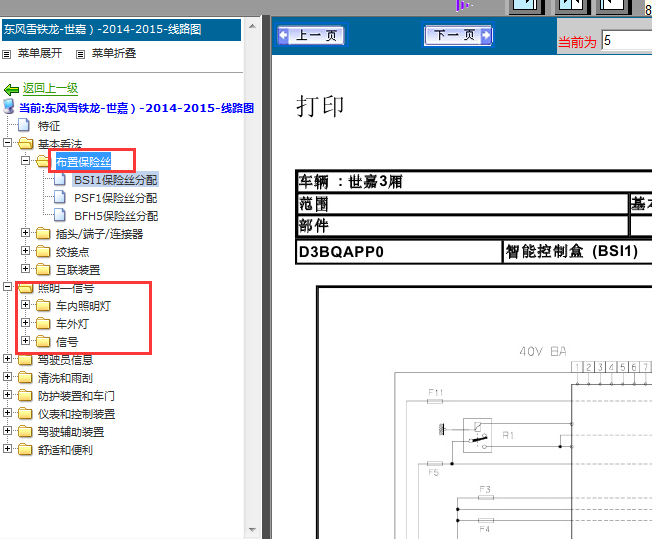
Task: Click the 智能控制盒 (BSI1) cell
Action: tap(578, 252)
